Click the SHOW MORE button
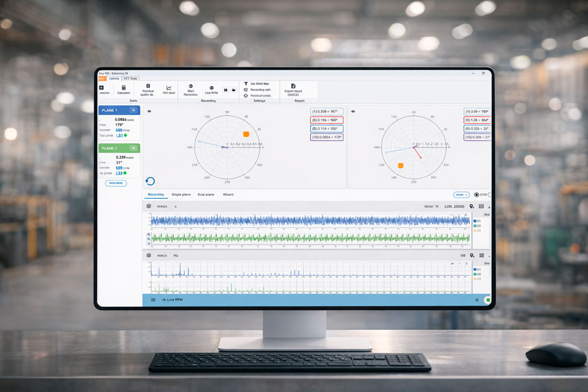 [116, 183]
